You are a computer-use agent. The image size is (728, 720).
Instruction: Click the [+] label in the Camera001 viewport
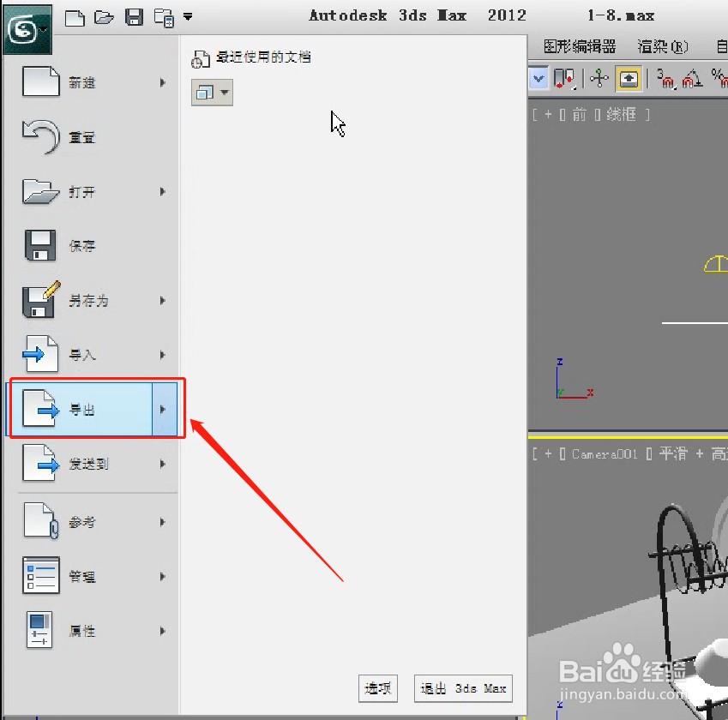548,454
